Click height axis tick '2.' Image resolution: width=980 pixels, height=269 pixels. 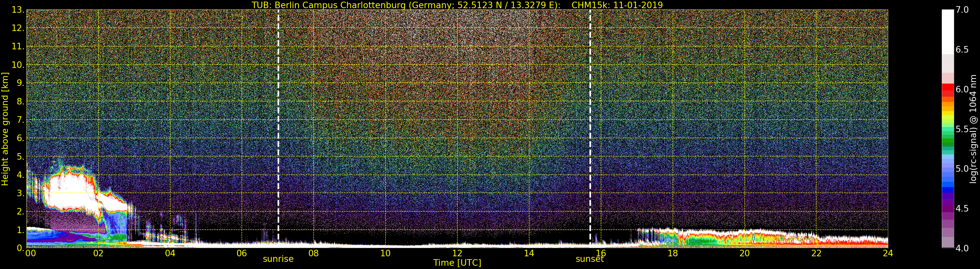click(20, 211)
